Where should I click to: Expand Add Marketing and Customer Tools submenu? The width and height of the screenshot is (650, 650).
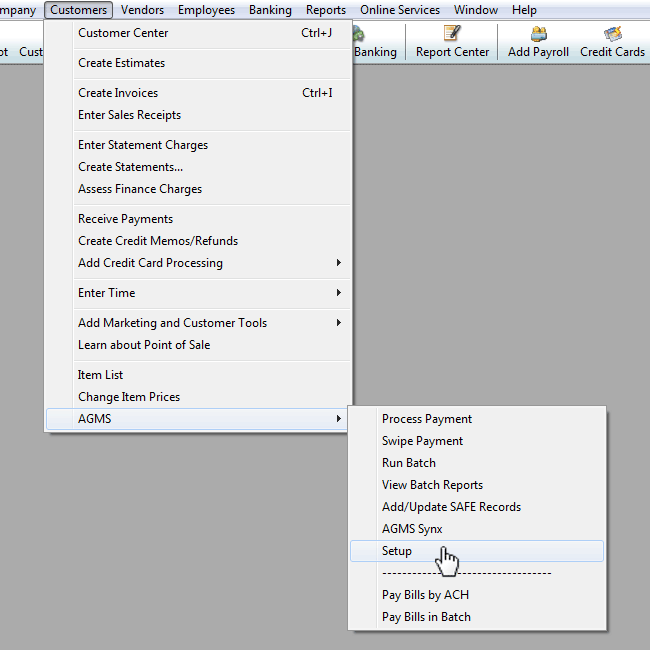pyautogui.click(x=199, y=323)
